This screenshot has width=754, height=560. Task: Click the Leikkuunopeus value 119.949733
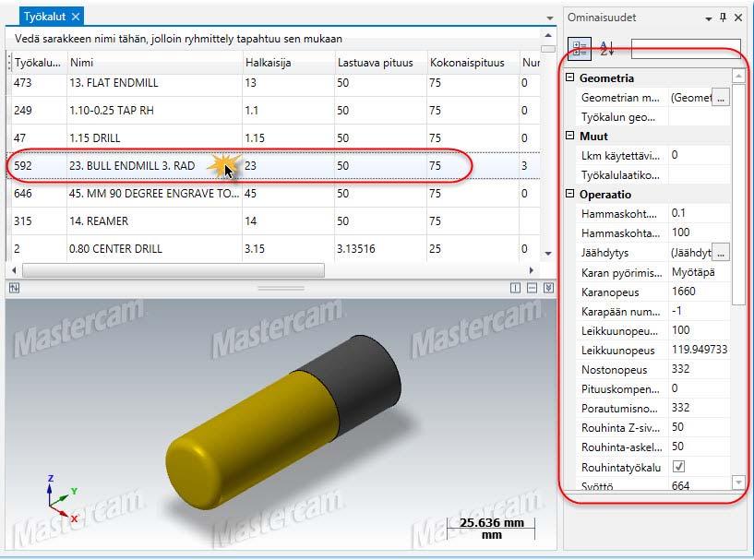(x=700, y=350)
